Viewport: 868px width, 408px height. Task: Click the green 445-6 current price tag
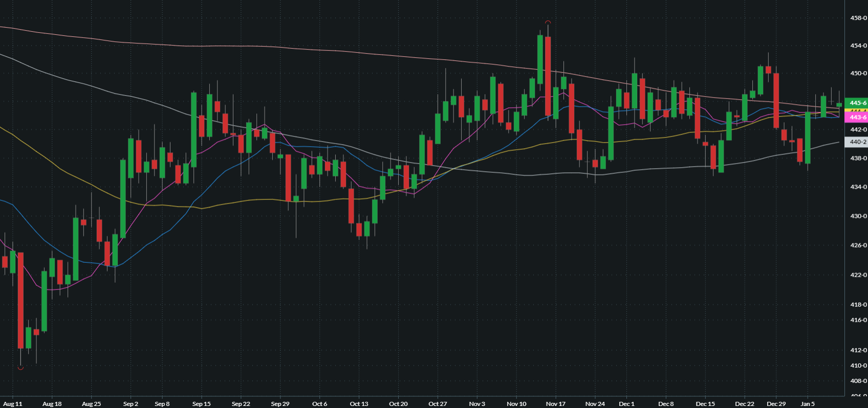pyautogui.click(x=856, y=103)
